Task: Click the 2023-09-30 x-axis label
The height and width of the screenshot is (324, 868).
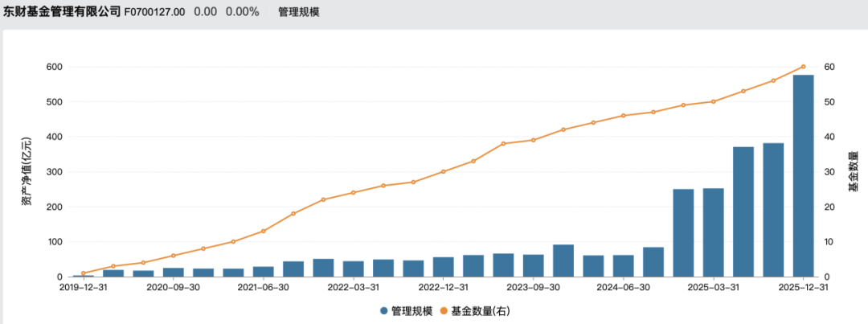Action: [x=533, y=287]
